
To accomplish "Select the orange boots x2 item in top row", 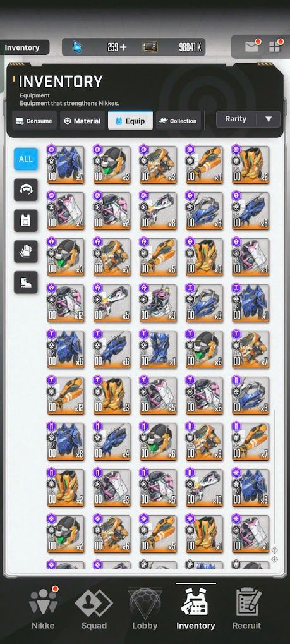I will 251,164.
